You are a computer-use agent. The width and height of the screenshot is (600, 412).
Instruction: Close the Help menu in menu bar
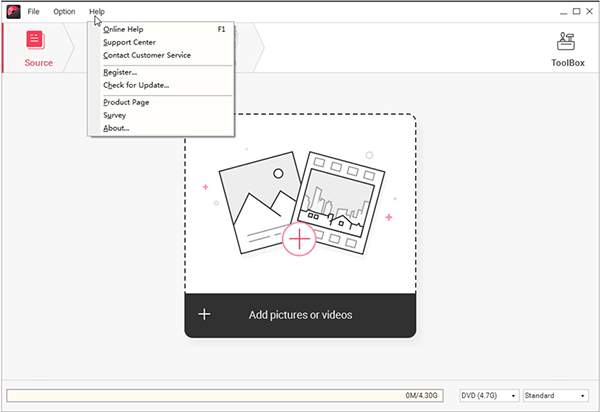coord(97,11)
